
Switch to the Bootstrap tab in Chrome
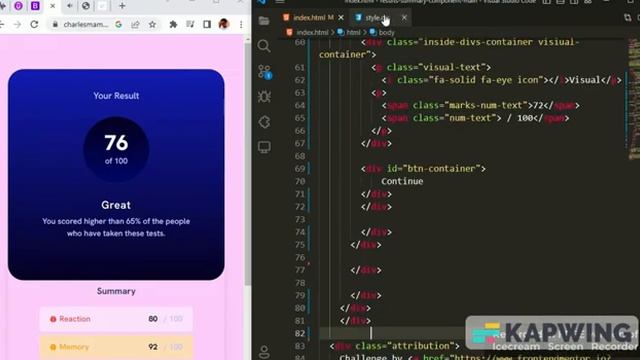point(35,6)
